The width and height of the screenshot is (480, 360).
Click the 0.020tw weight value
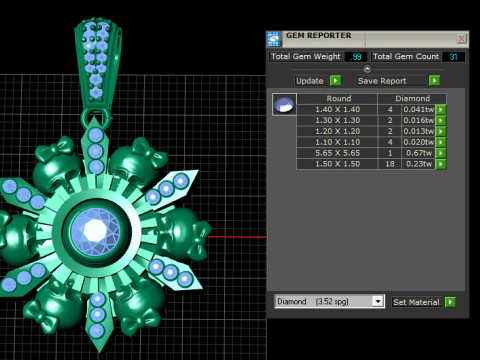[x=419, y=142]
